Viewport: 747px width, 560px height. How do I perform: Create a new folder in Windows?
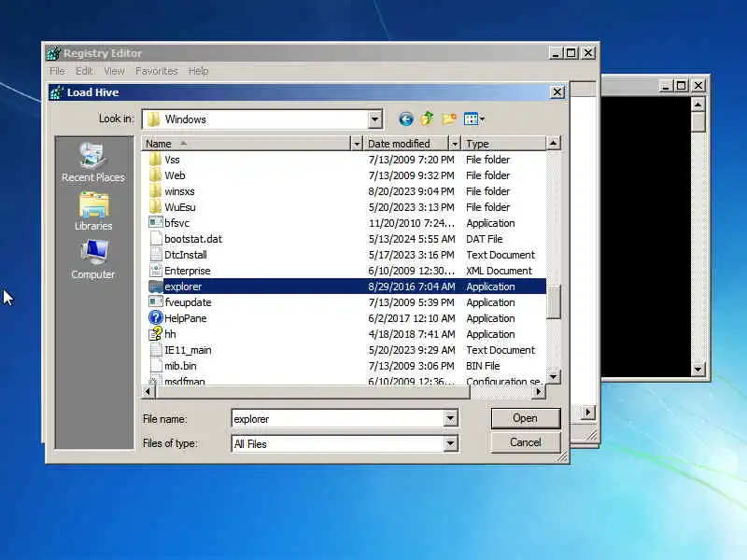[x=448, y=119]
